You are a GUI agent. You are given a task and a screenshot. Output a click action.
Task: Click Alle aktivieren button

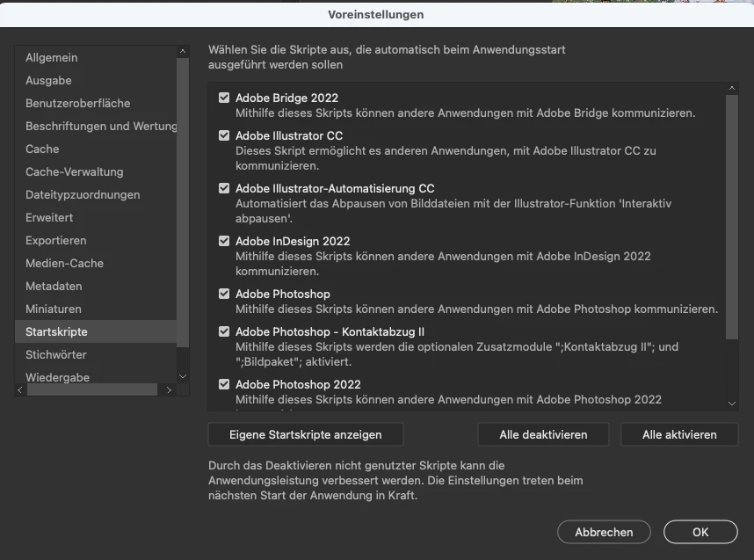coord(679,434)
